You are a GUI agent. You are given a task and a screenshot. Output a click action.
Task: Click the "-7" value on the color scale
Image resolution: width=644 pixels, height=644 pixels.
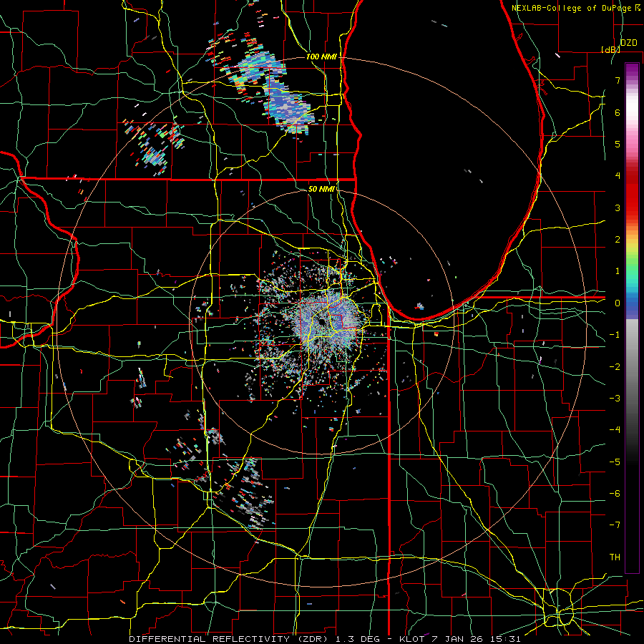coord(615,525)
